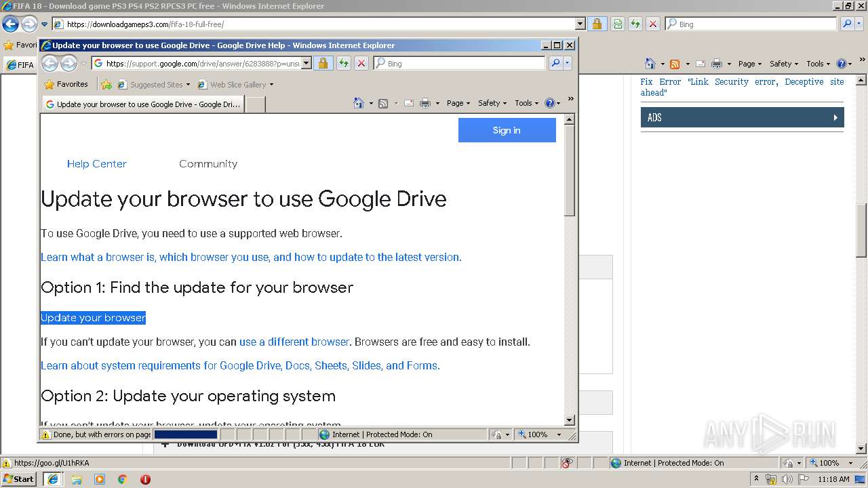Expand the search provider dropdown in the FIFA 18 window
Viewport: 868px width, 488px height.
(x=859, y=24)
